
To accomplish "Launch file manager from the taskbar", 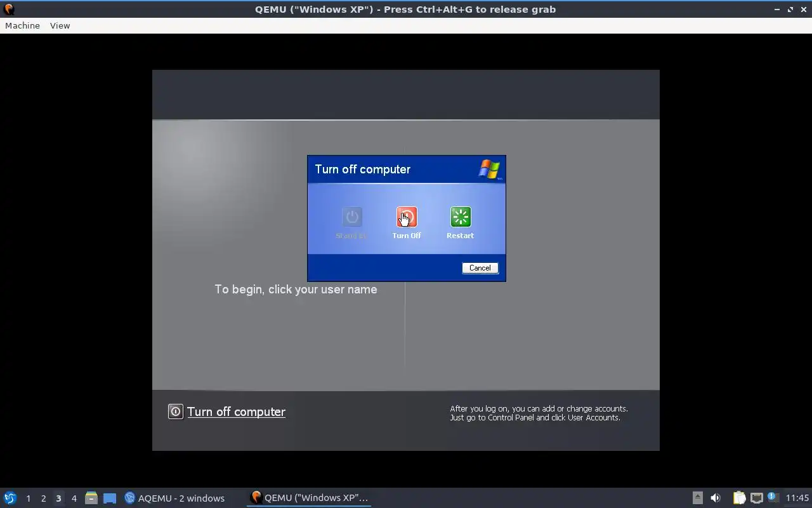I will pyautogui.click(x=91, y=498).
